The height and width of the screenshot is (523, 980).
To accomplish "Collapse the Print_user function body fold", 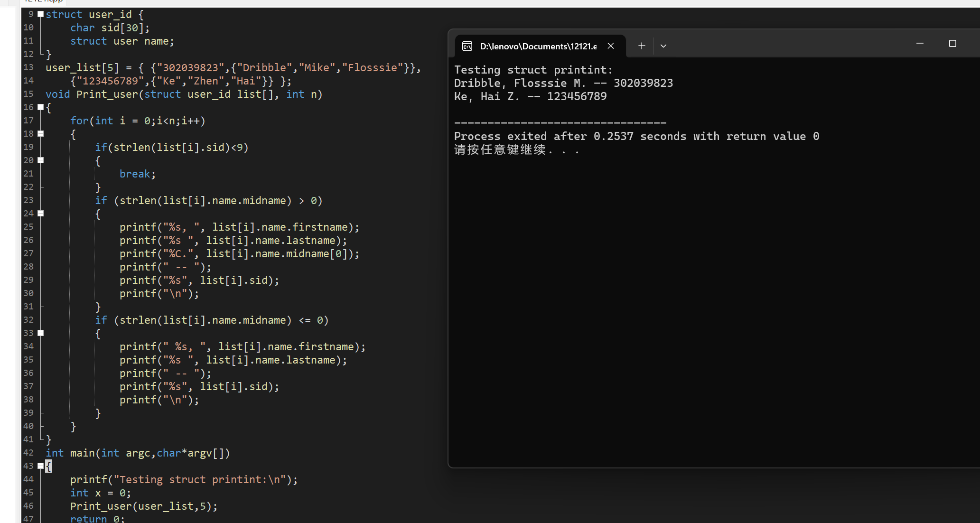I will coord(41,107).
